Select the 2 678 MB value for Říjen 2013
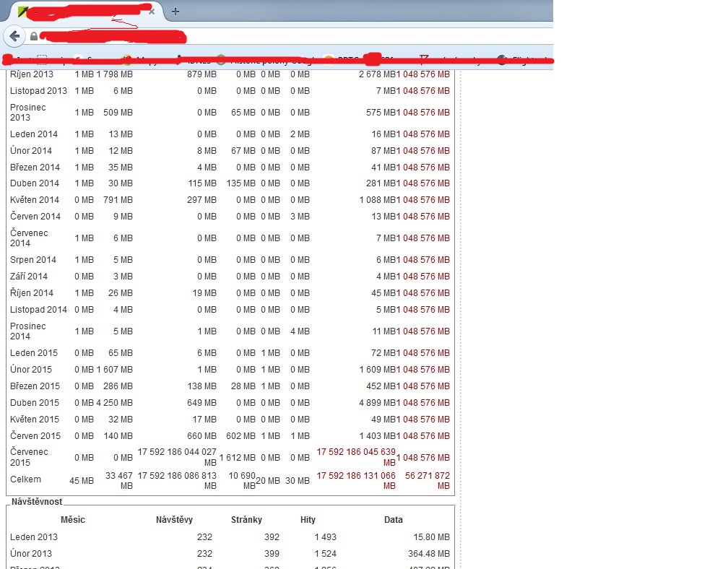 tap(377, 74)
